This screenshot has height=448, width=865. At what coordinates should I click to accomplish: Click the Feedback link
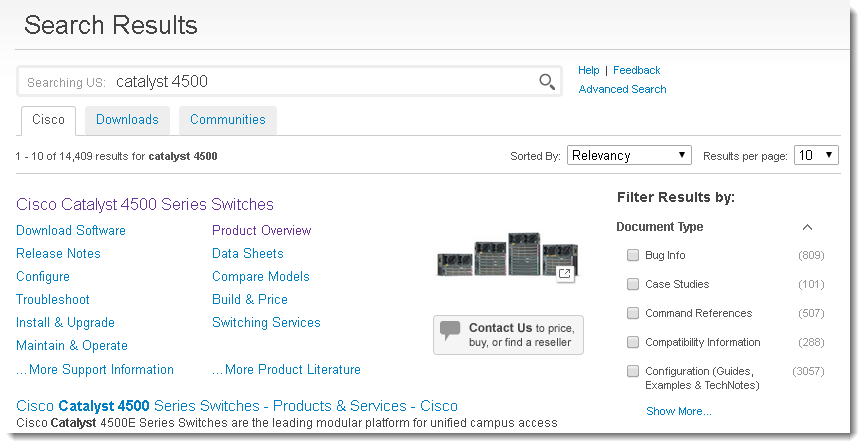[x=637, y=70]
